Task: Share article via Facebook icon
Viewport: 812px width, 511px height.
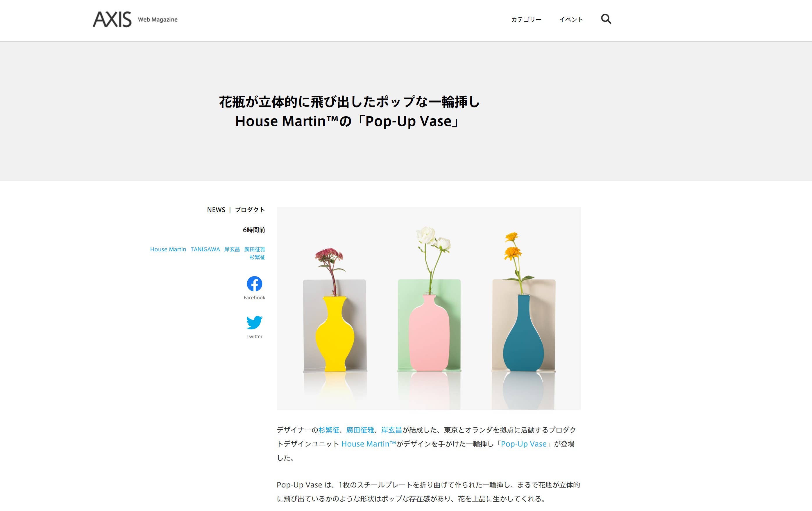Action: (254, 284)
